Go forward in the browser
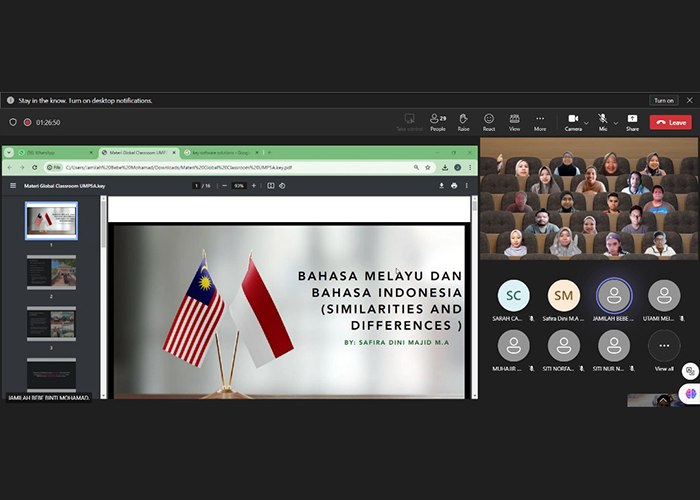This screenshot has height=500, width=700. (x=22, y=167)
